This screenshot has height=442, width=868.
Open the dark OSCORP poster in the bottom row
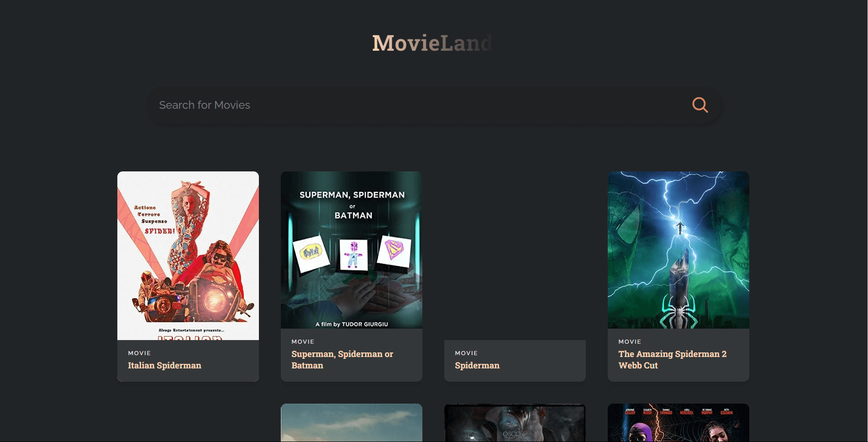coord(515,422)
